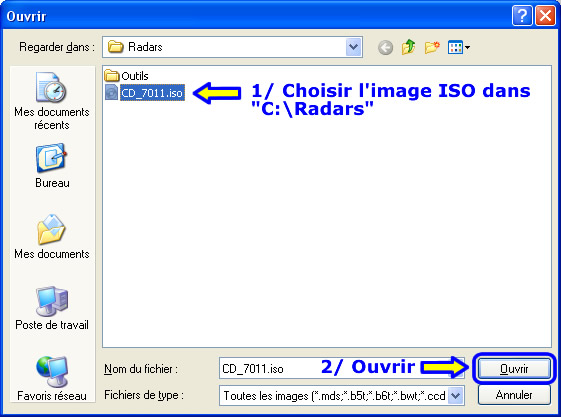561x417 pixels.
Task: Click the help question mark button
Action: 522,16
